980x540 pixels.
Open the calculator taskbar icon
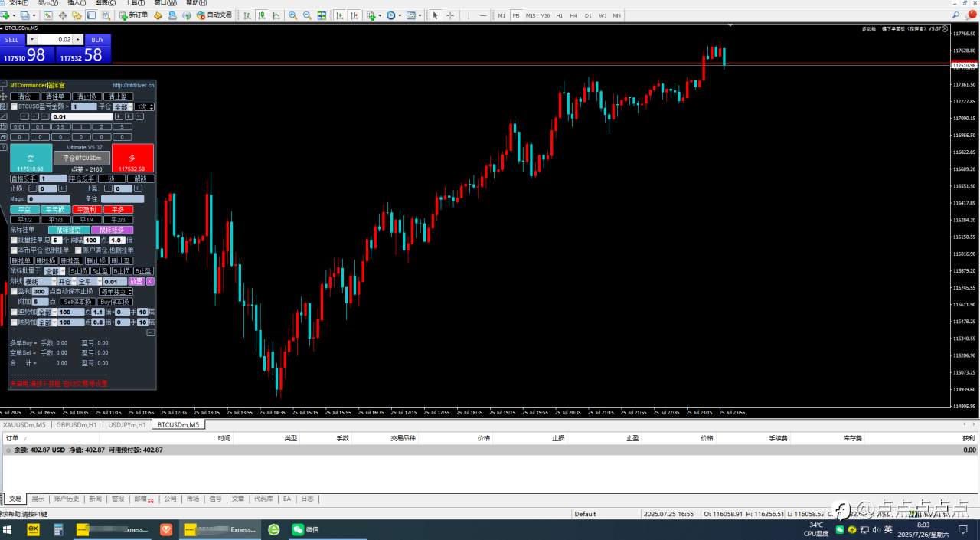[x=58, y=529]
